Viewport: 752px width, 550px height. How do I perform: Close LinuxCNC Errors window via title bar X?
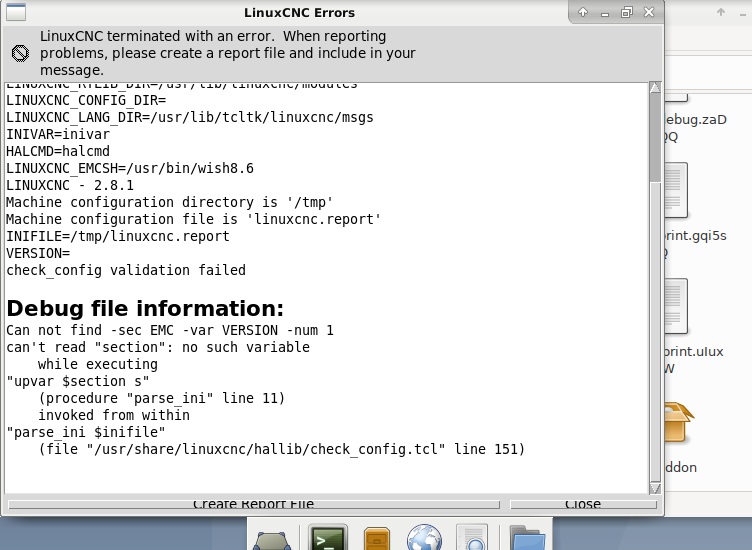[x=649, y=12]
